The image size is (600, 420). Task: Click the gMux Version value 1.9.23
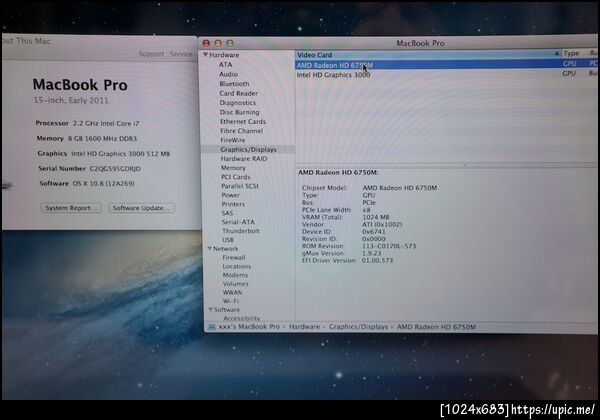click(372, 253)
